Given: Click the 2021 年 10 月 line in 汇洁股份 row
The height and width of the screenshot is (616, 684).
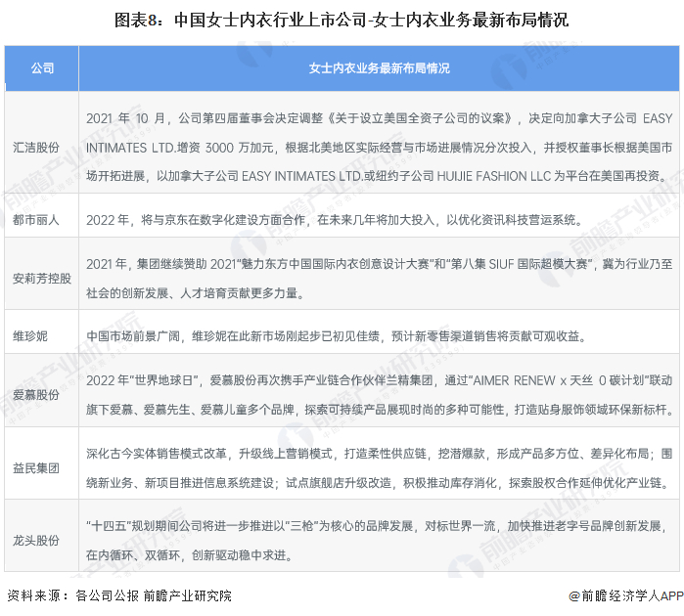Looking at the screenshot, I should coord(379,118).
